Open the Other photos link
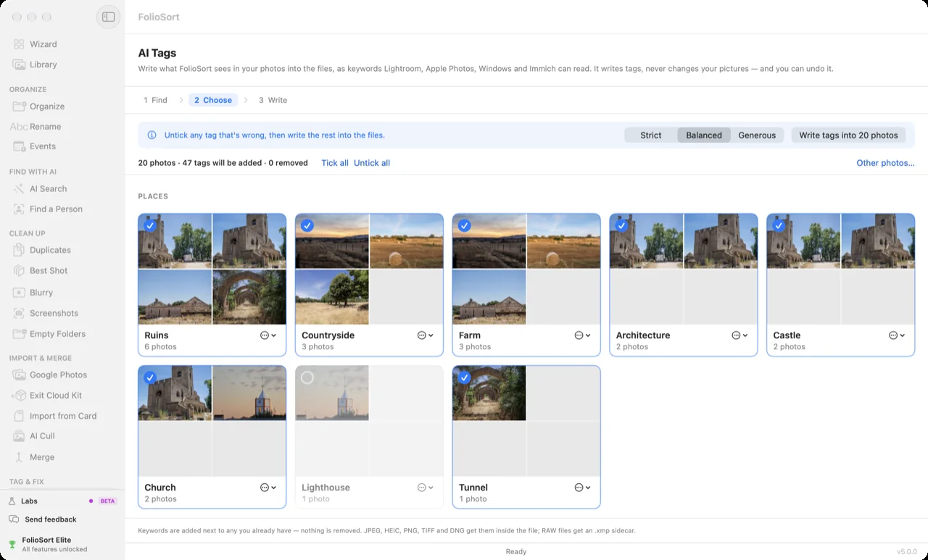928x560 pixels. click(x=885, y=163)
